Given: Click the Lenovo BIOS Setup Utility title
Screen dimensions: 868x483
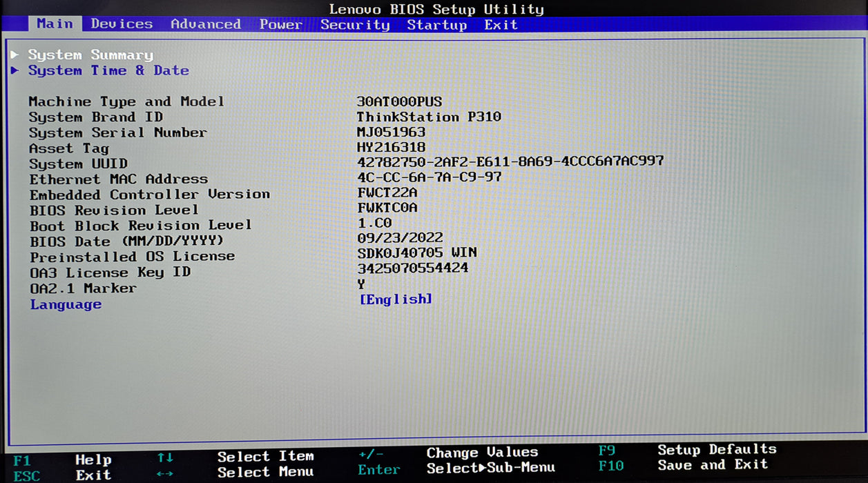Looking at the screenshot, I should click(x=436, y=9).
